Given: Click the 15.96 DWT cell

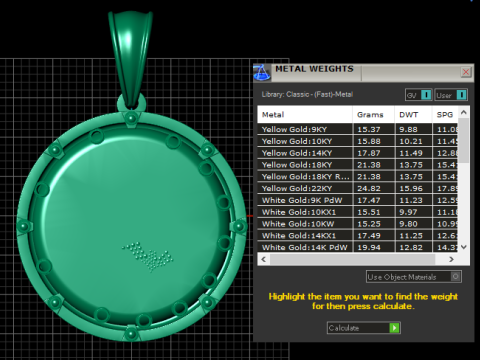Looking at the screenshot, I should pos(414,188).
